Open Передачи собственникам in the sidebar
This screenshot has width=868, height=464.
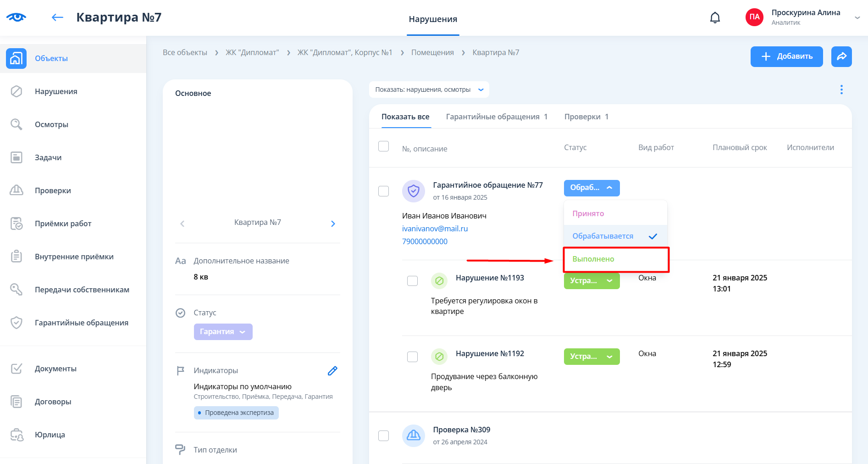(x=82, y=290)
